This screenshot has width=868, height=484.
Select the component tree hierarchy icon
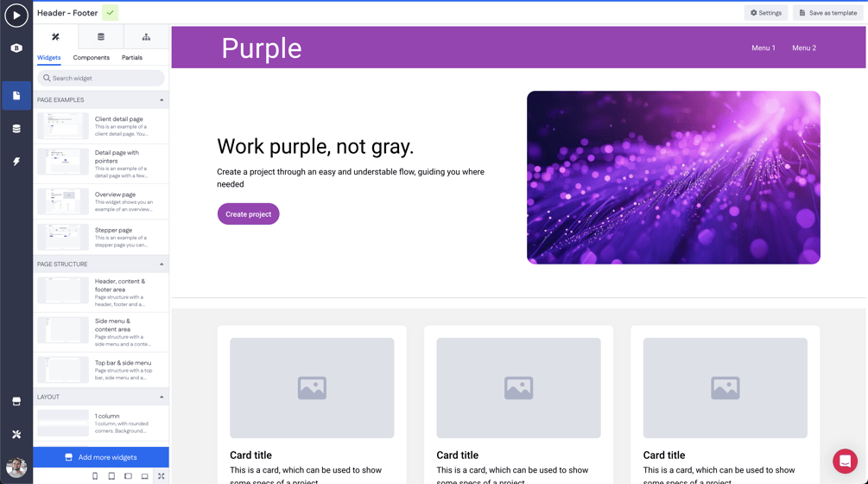146,37
